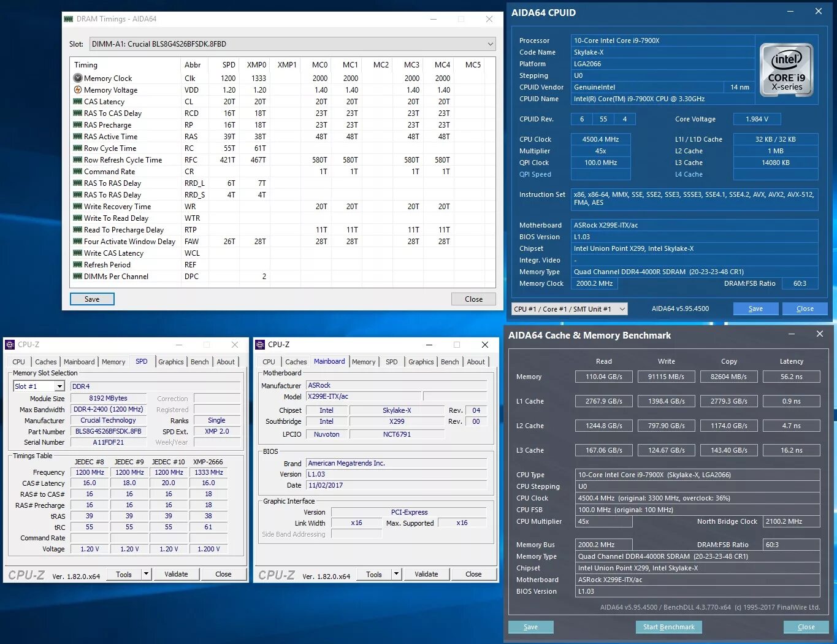Click the Memory Clock row icon
Screen dimensions: 837x644
click(x=78, y=79)
